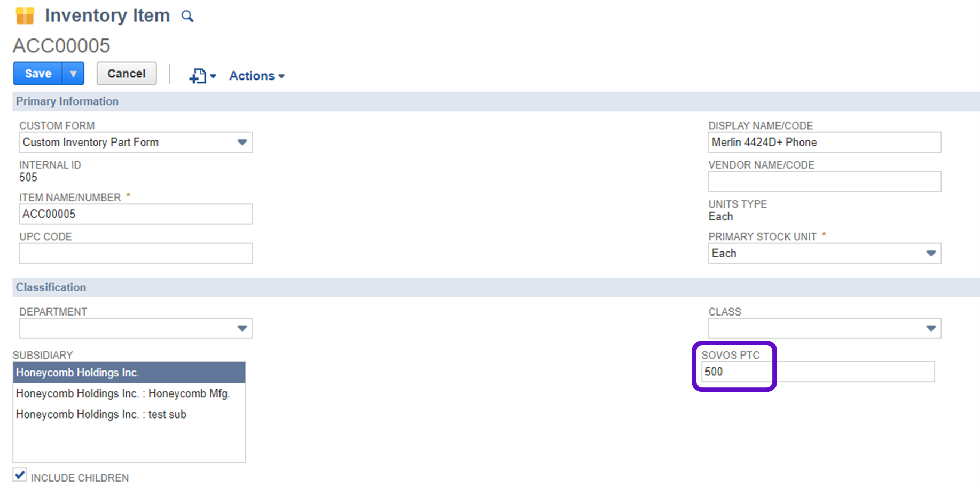980x489 pixels.
Task: Toggle the Include Children checkbox
Action: pyautogui.click(x=20, y=475)
